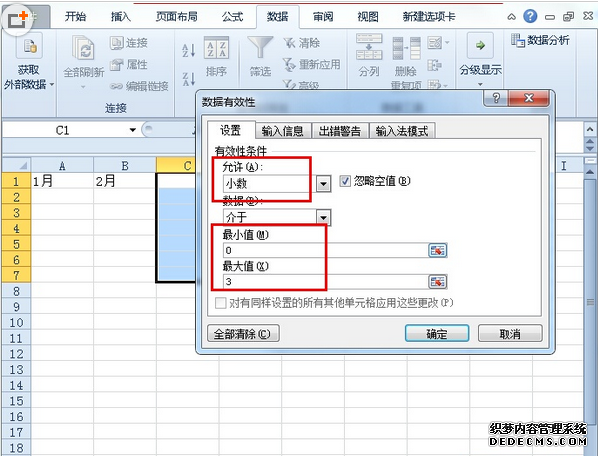
Task: Open Excel Help question mark icon
Action: point(530,16)
